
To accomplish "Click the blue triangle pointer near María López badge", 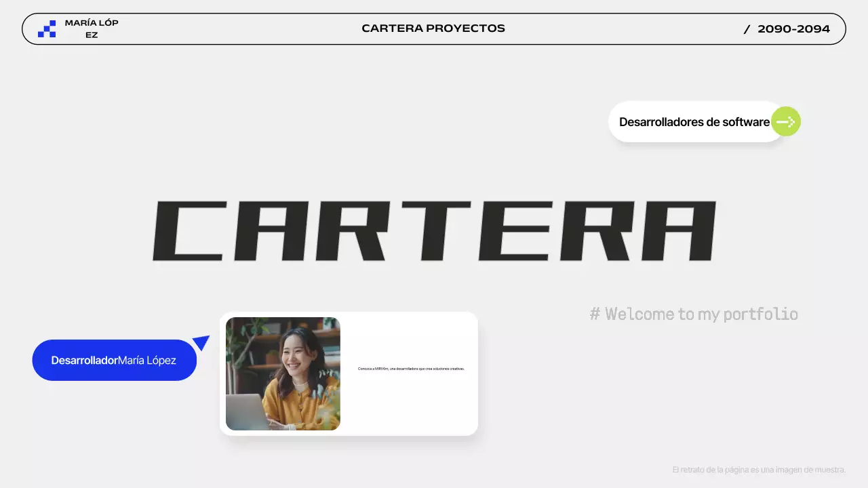I will click(x=201, y=343).
